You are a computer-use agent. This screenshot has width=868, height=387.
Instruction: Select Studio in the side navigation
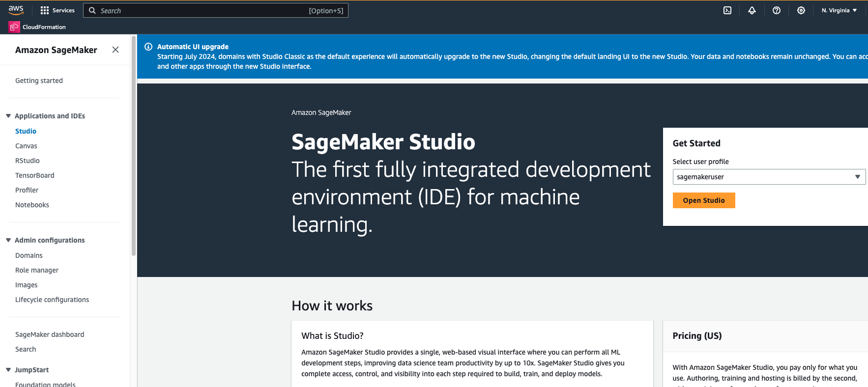point(26,131)
